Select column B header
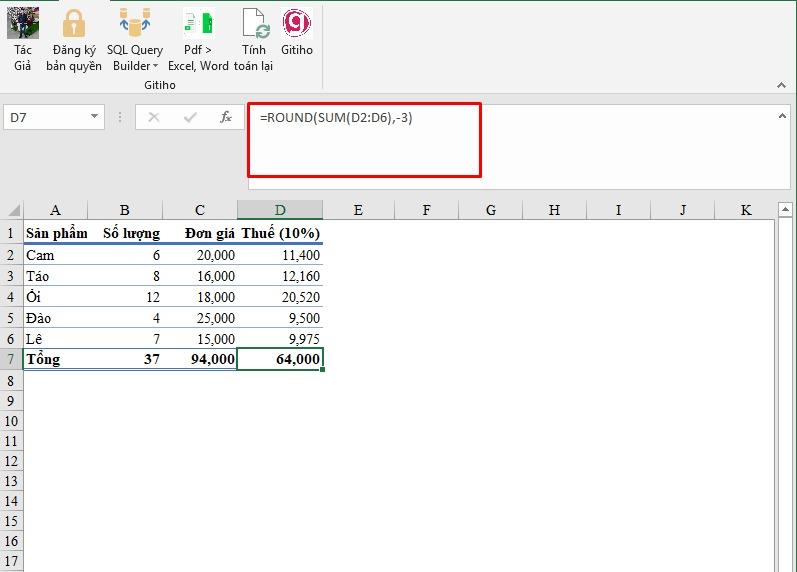The image size is (797, 572). click(x=125, y=209)
